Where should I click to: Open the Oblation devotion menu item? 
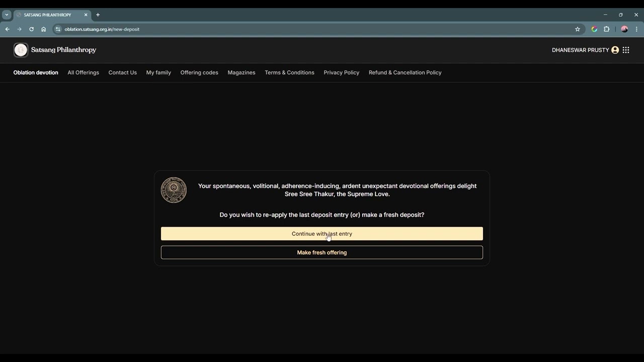pos(36,72)
